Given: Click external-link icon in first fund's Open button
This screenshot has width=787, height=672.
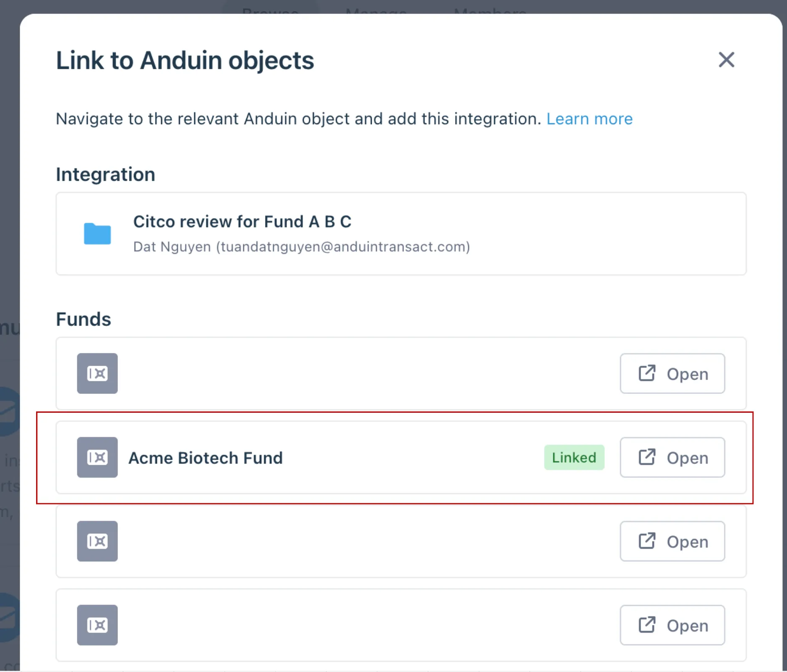Looking at the screenshot, I should (x=646, y=373).
